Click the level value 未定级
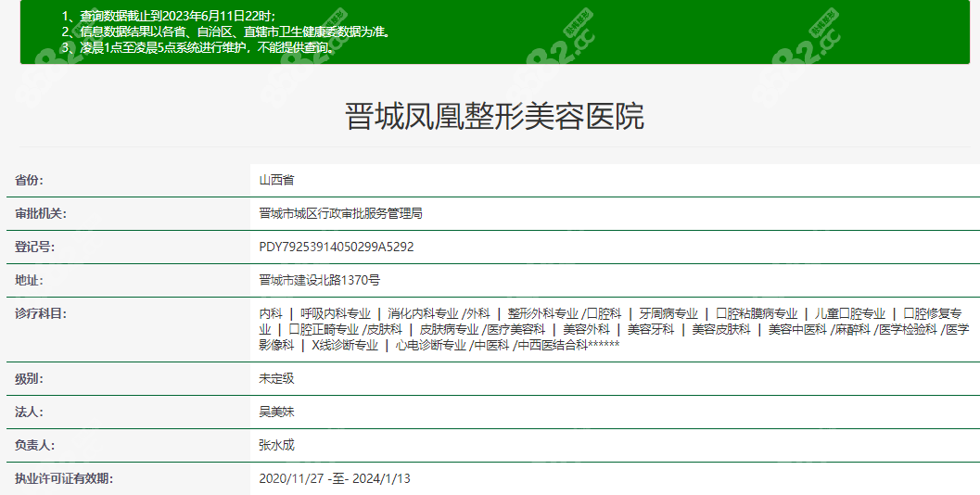980x495 pixels. coord(276,379)
